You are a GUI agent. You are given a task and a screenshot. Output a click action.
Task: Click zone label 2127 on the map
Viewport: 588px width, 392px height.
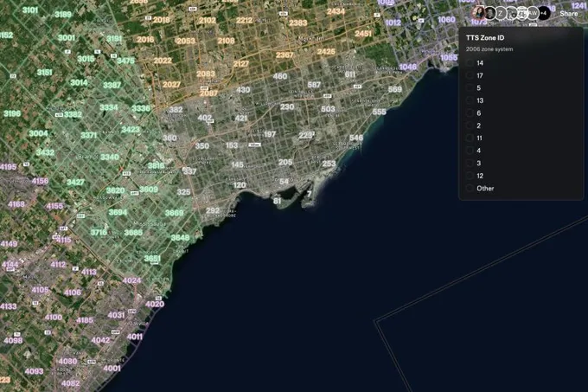pos(240,64)
